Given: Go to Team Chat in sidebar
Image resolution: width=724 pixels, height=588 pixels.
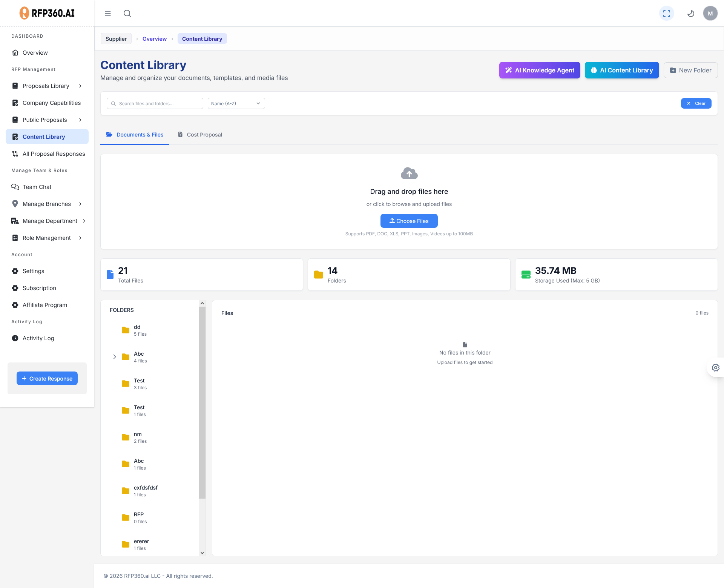Looking at the screenshot, I should click(x=37, y=187).
